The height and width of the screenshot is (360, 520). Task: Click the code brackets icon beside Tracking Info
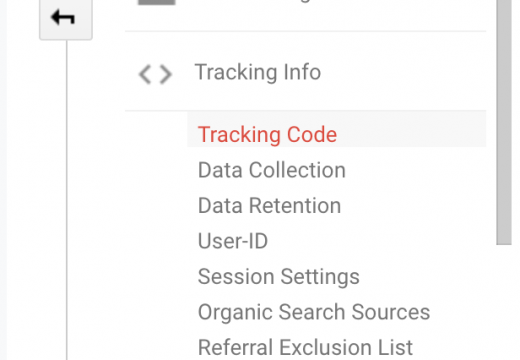(155, 74)
